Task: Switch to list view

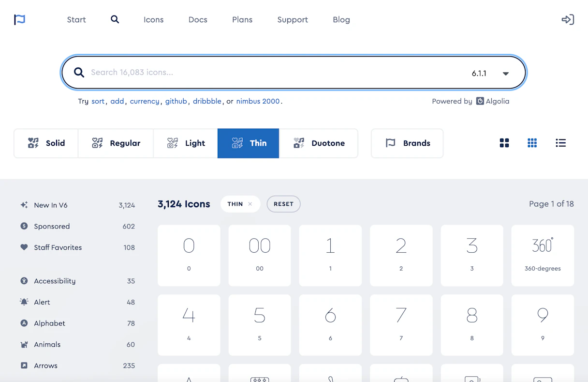Action: coord(561,143)
